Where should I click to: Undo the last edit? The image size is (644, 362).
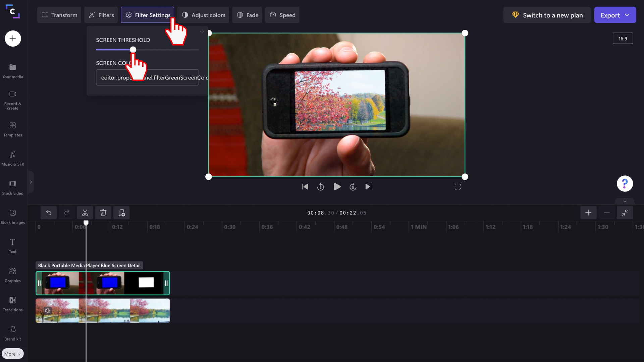tap(48, 213)
